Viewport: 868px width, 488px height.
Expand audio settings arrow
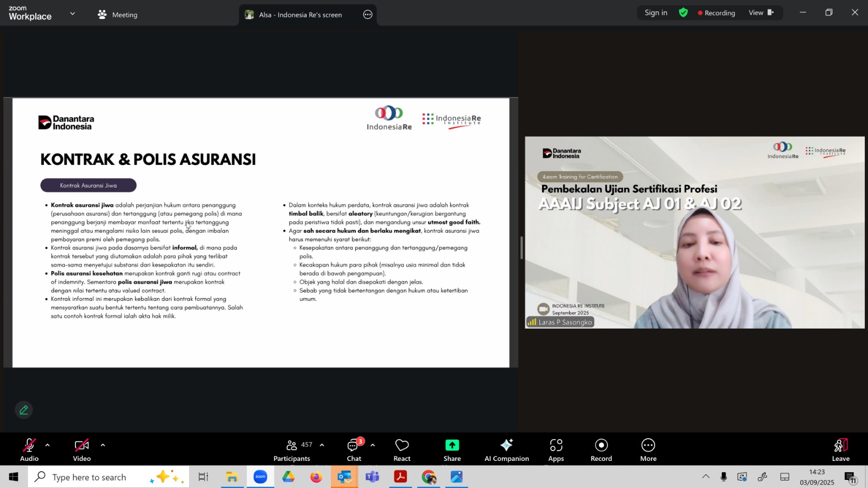pyautogui.click(x=48, y=445)
